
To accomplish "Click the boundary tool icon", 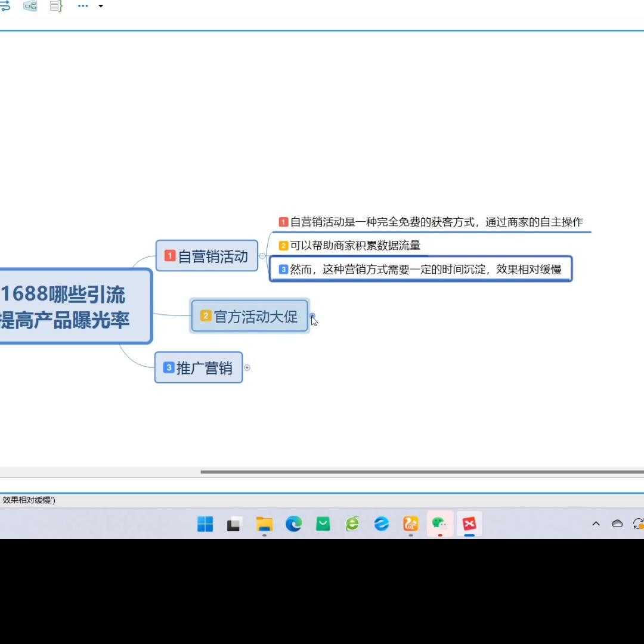I will 30,6.
